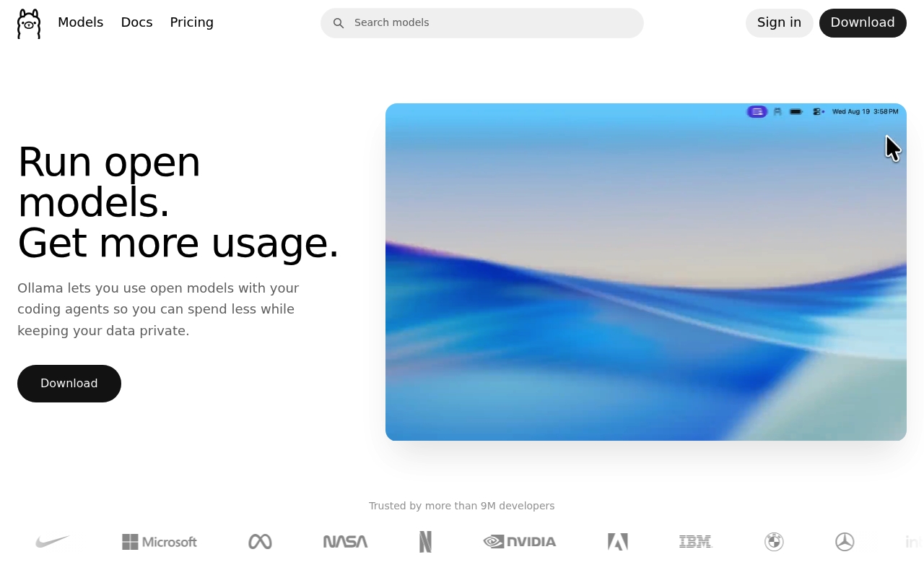Screen dimensions: 924x578
Task: Click the highlighted purple menu bar icon in the demo
Action: click(x=757, y=111)
